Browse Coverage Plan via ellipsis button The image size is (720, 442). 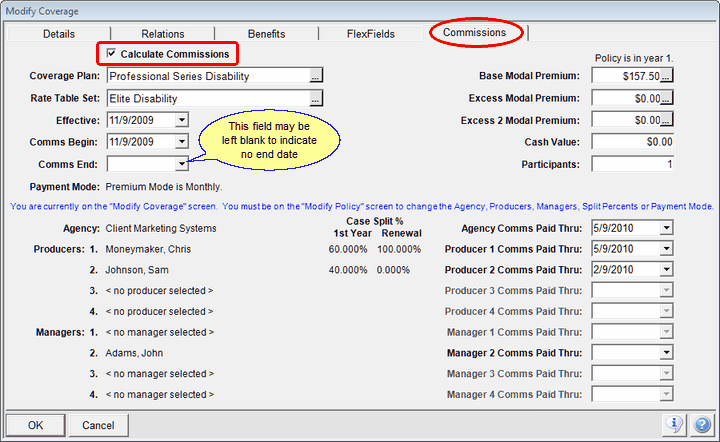click(315, 76)
